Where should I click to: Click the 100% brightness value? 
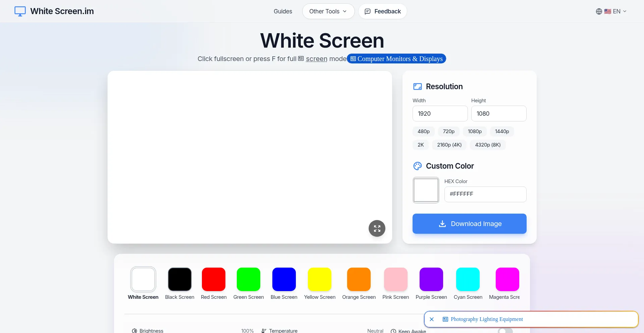[x=248, y=331]
